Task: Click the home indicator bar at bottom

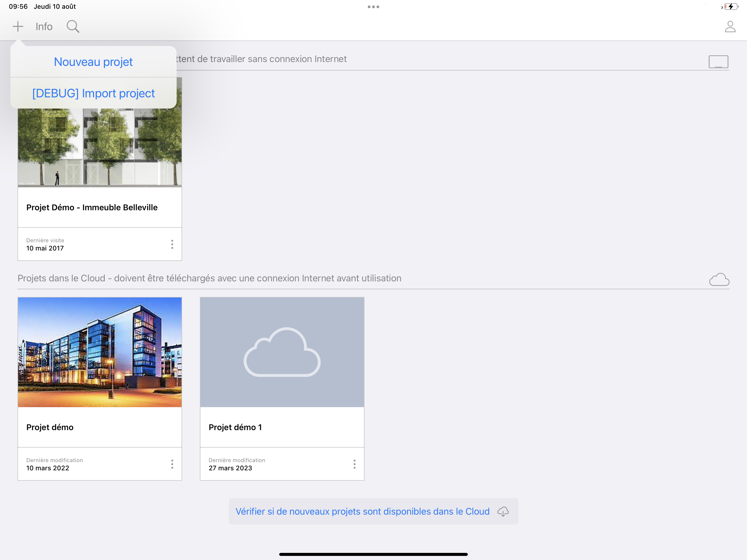Action: [x=373, y=554]
